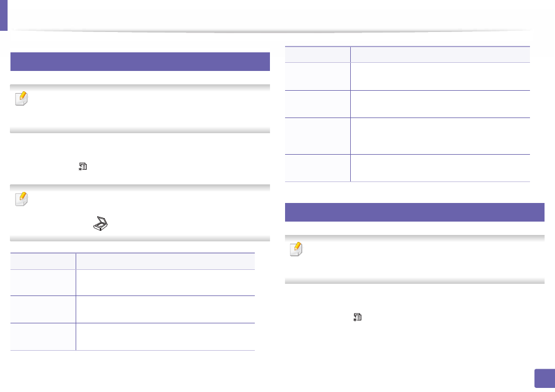Click the header row of the right table

point(407,55)
